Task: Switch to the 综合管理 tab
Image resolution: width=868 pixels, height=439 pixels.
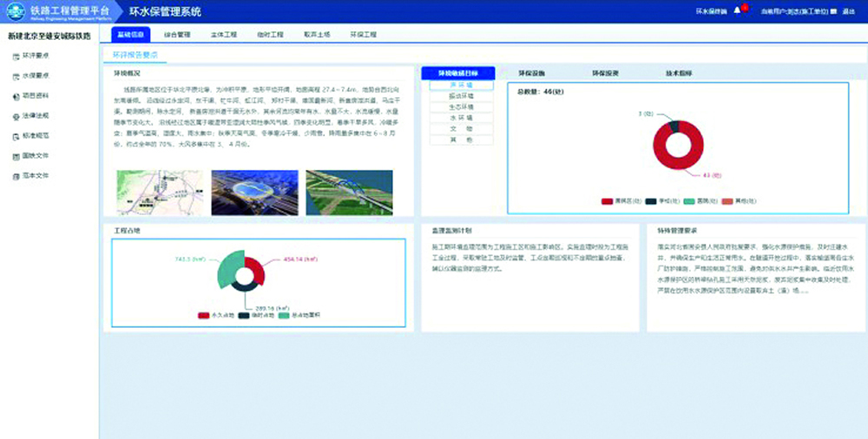Action: [x=177, y=35]
